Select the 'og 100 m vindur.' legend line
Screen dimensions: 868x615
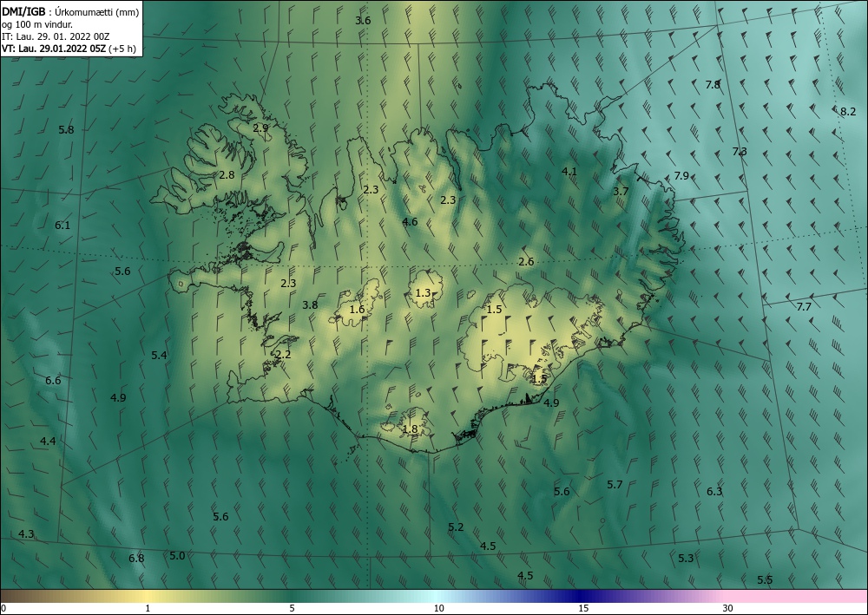click(x=37, y=24)
